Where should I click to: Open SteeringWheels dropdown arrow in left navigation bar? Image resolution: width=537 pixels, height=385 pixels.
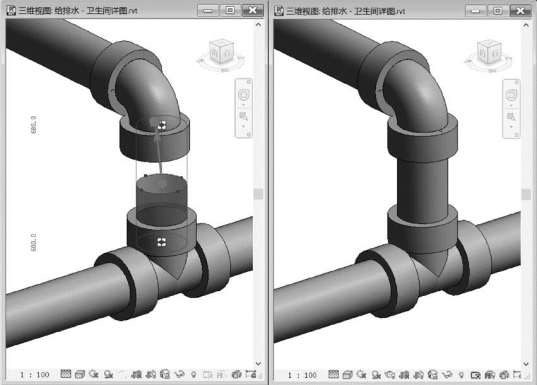[243, 105]
